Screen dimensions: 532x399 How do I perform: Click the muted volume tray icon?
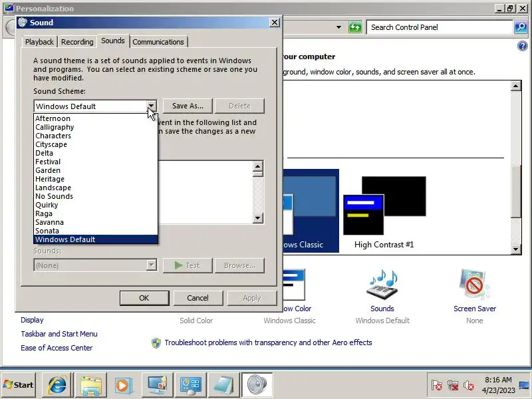pos(469,386)
